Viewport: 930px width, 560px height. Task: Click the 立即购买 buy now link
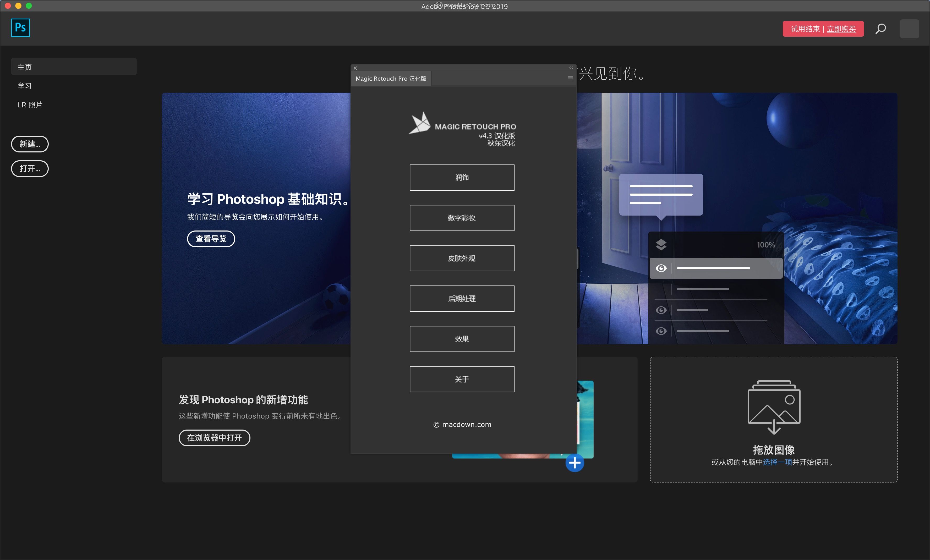[841, 29]
